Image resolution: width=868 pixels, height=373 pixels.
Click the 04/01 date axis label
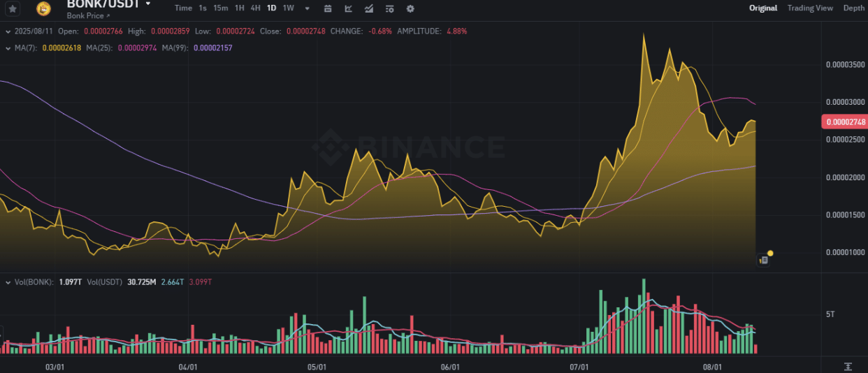[188, 367]
